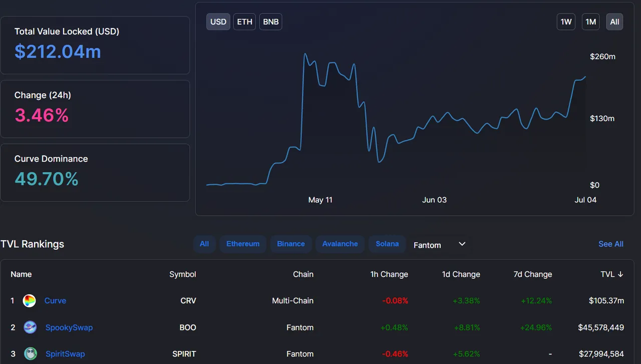Sort by 1d Change column
641x364 pixels.
point(461,274)
